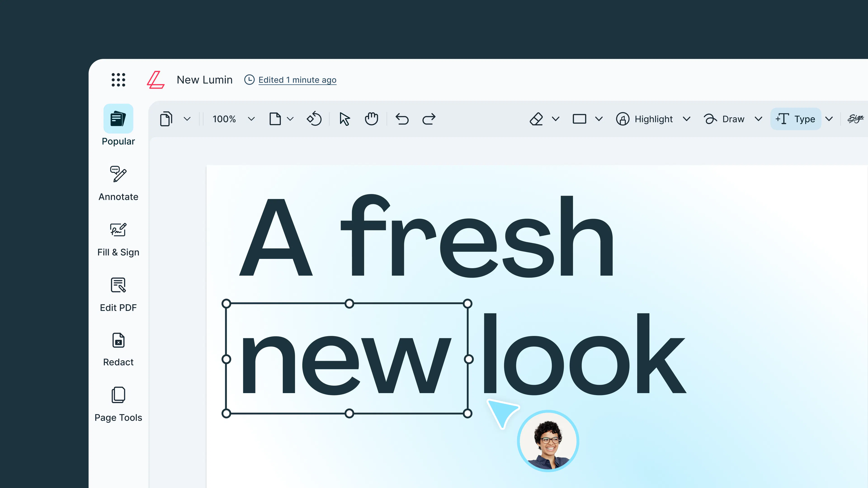This screenshot has height=488, width=868.
Task: Activate the Draw tool
Action: (724, 119)
